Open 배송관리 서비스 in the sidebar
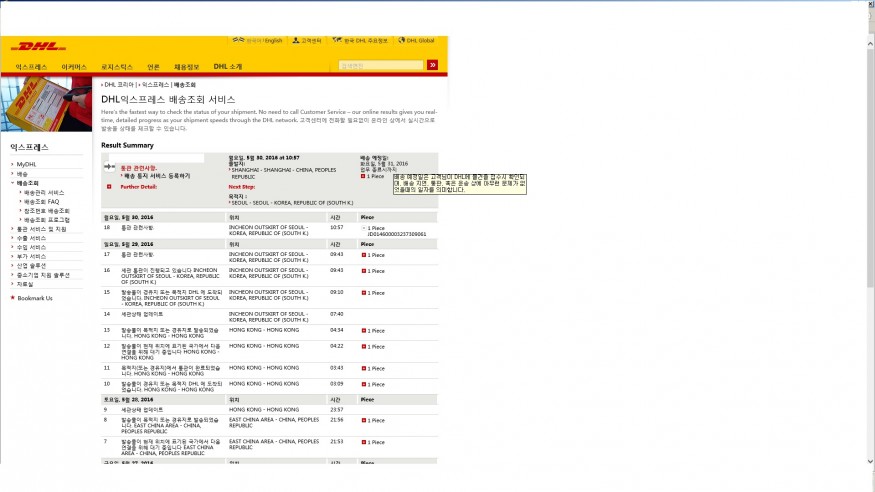 (44, 192)
